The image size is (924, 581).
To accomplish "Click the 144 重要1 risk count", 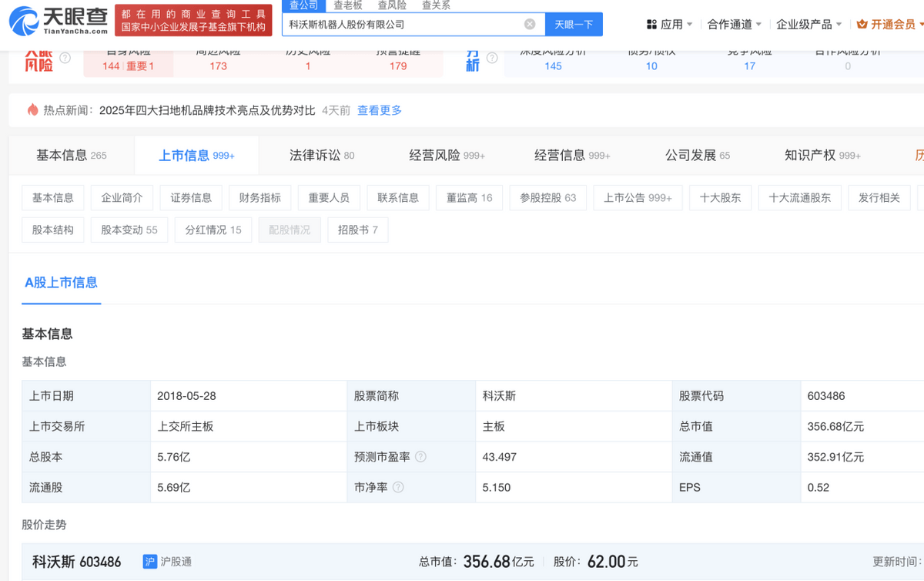I will (128, 66).
